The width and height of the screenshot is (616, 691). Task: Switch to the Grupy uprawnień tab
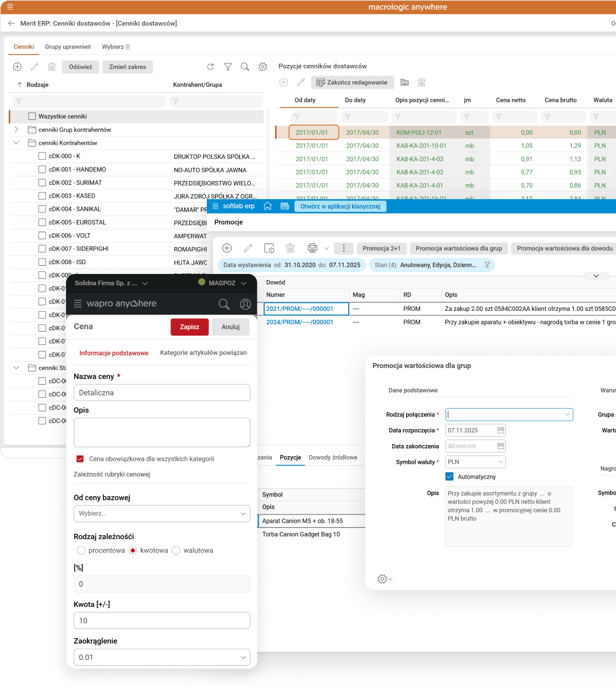[x=68, y=47]
